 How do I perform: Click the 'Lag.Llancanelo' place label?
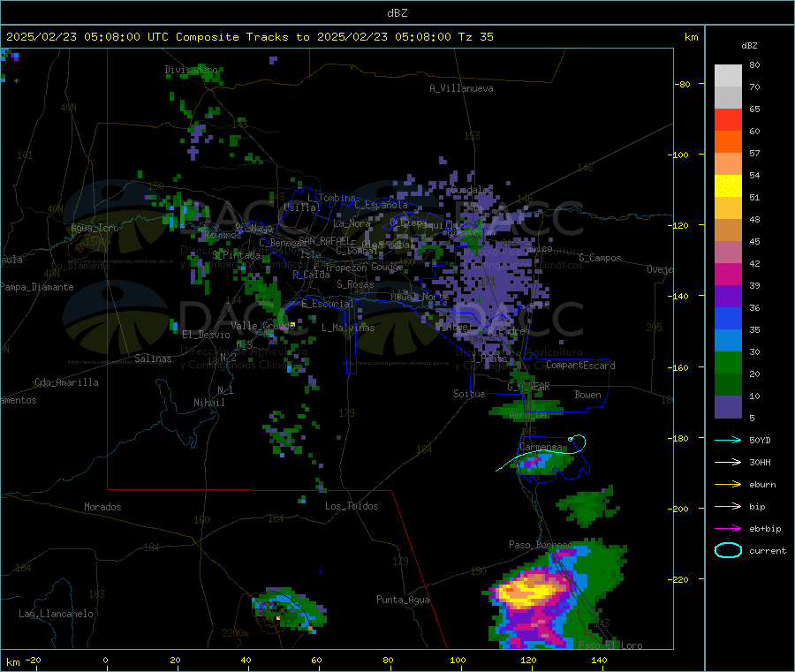(56, 614)
